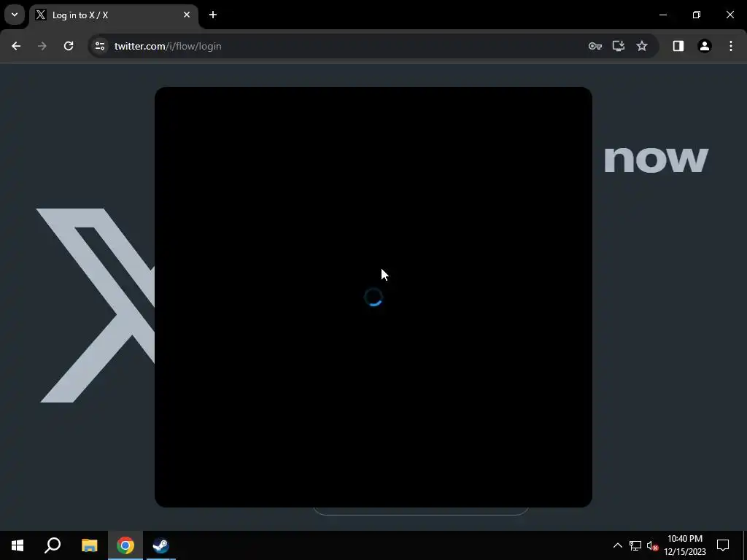View site information icon in address bar

[x=99, y=46]
